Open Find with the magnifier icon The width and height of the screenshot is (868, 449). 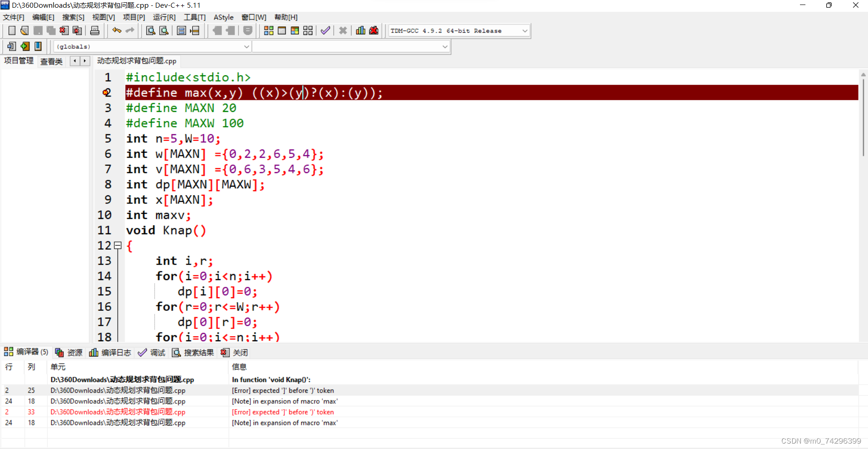click(150, 30)
